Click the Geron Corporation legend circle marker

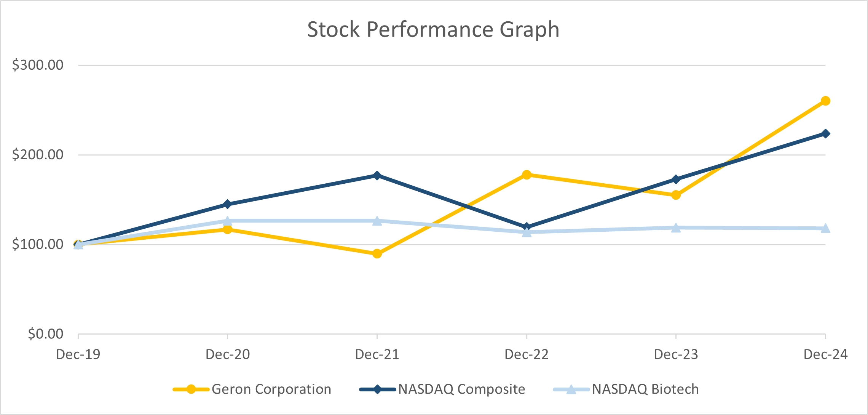191,389
